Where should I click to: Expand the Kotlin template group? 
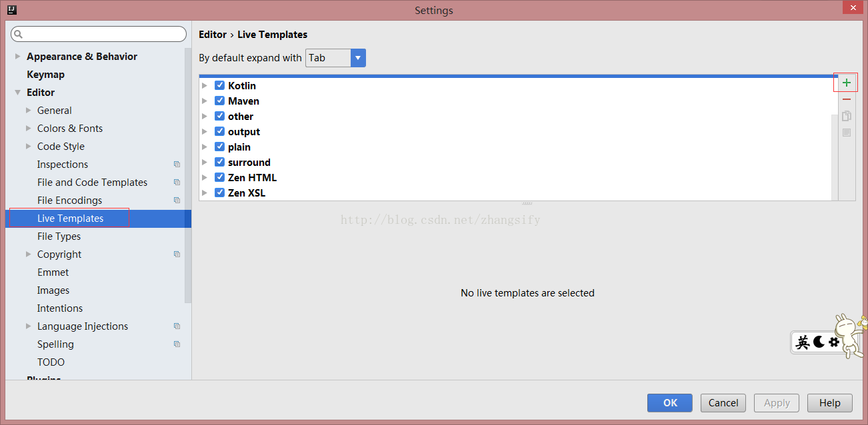click(205, 85)
